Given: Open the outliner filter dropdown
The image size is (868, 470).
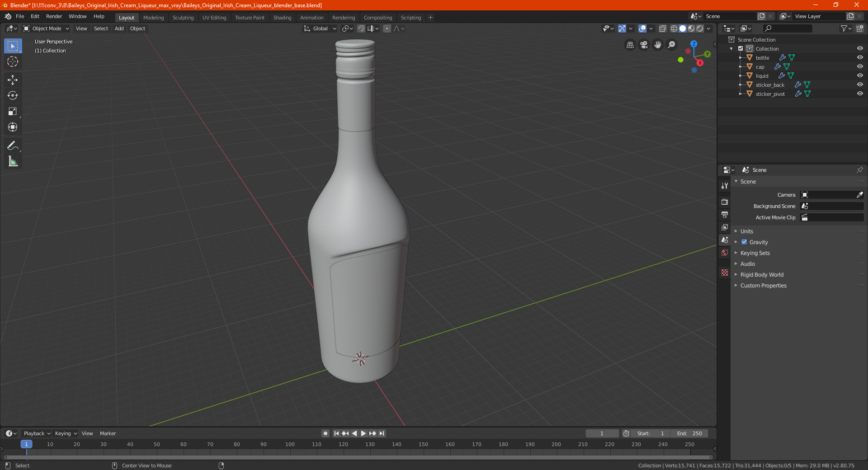Looking at the screenshot, I should click(846, 28).
